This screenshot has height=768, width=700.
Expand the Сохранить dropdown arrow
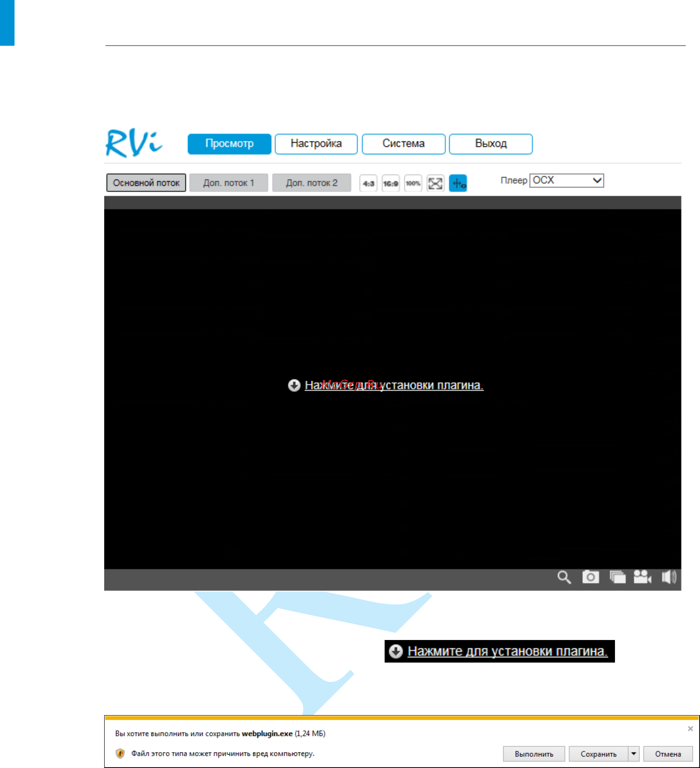(x=633, y=753)
